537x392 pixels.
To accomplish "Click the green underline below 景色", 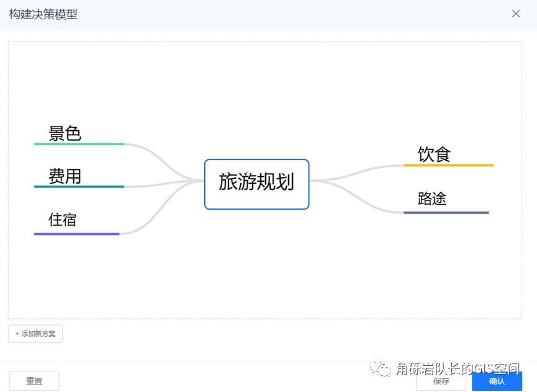I will (x=79, y=144).
